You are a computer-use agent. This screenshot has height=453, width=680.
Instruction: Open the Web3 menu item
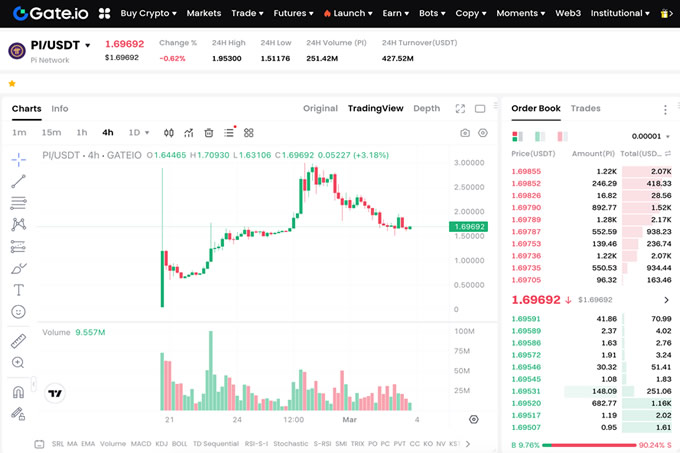pyautogui.click(x=568, y=13)
